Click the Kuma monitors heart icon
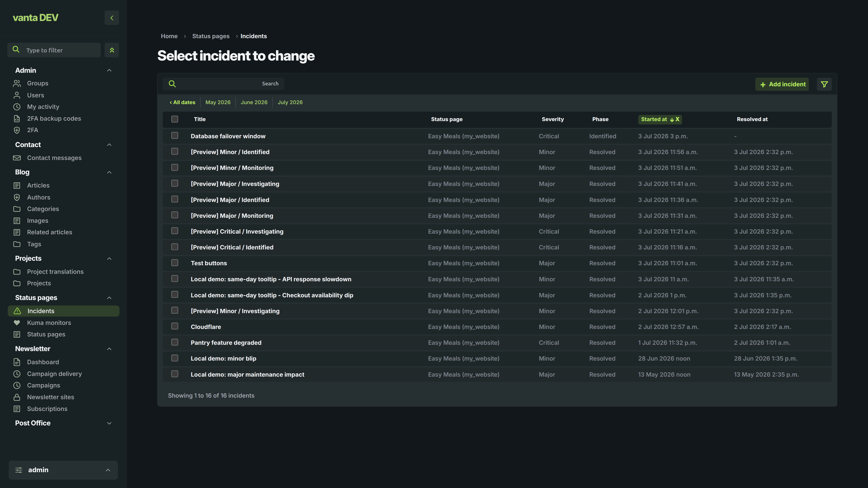The image size is (868, 488). coord(17,323)
